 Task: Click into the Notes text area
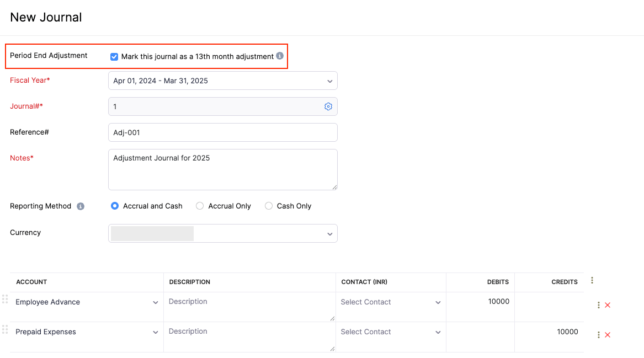222,169
